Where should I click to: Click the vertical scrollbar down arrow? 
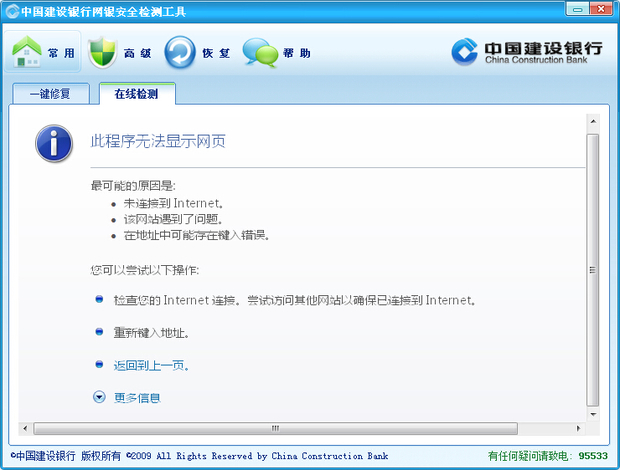(593, 414)
